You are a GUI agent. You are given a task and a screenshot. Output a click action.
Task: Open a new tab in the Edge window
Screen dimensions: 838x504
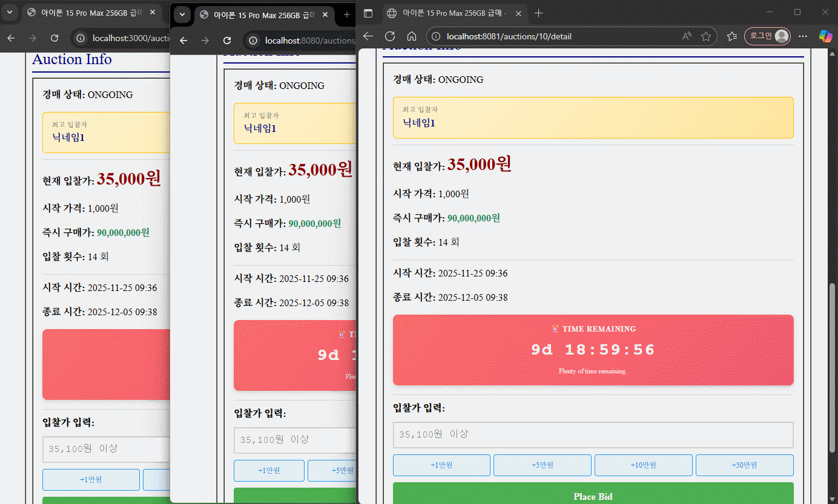[x=538, y=13]
